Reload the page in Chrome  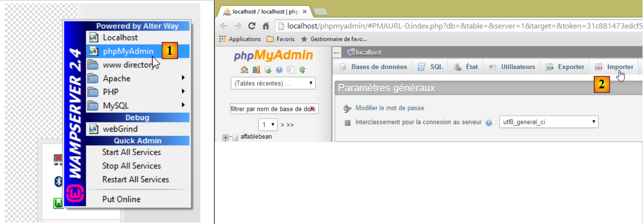click(252, 26)
